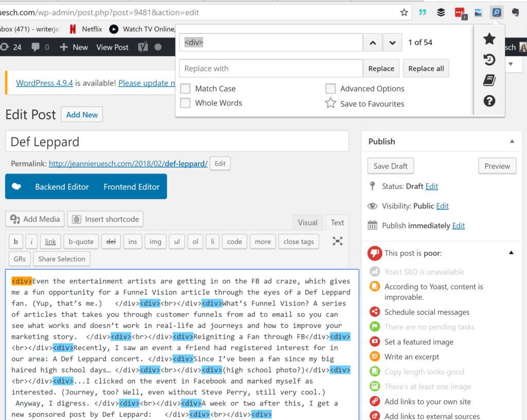Click the Save Draft button
This screenshot has width=527, height=420.
tap(391, 166)
